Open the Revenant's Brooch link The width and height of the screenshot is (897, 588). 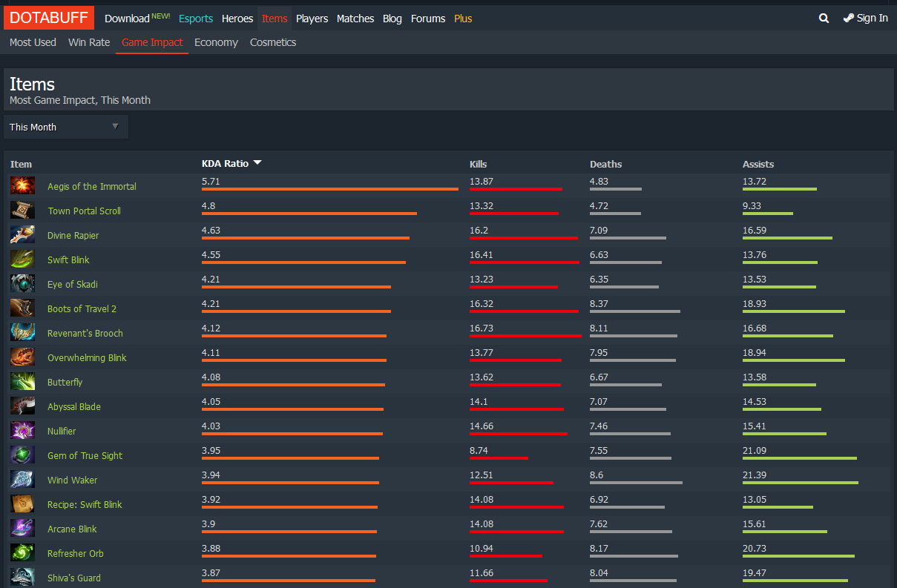click(x=85, y=333)
